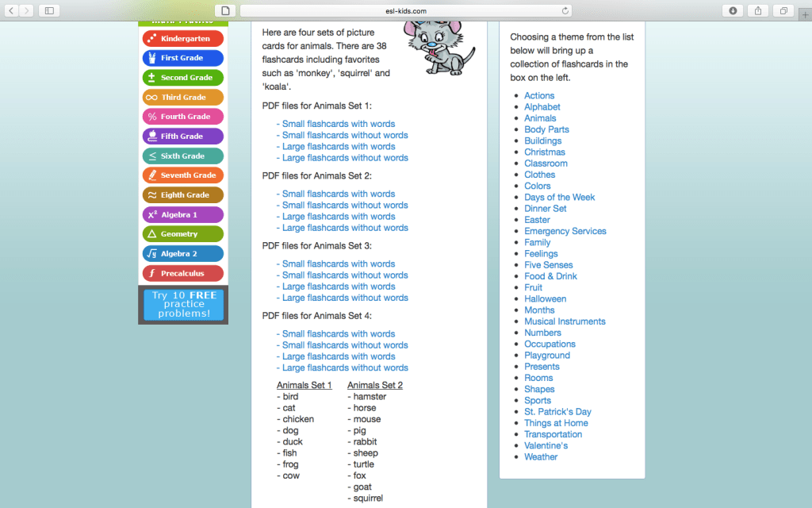Viewport: 812px width, 508px height.
Task: Open the Weather flashcards theme
Action: point(541,457)
